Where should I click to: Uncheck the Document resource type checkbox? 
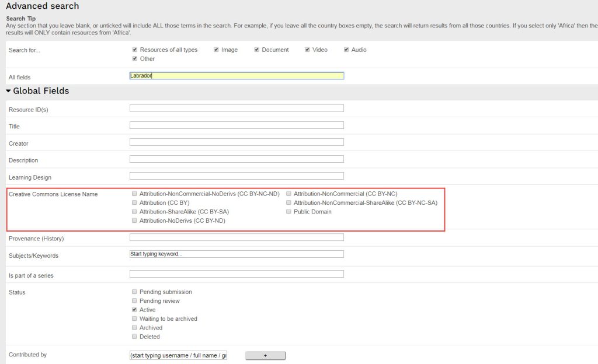257,50
